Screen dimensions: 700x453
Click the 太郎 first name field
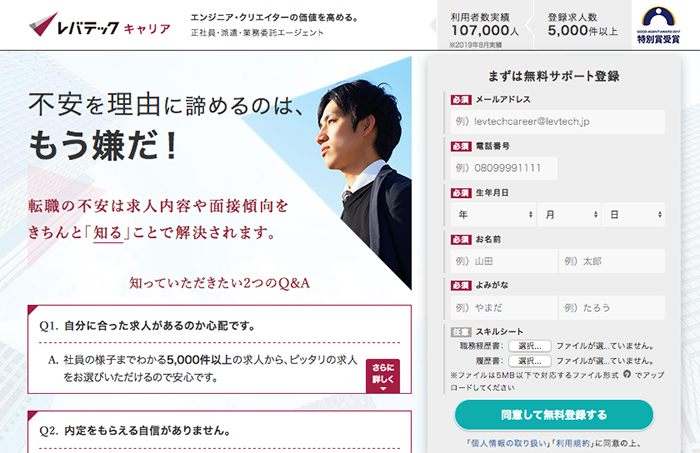612,261
